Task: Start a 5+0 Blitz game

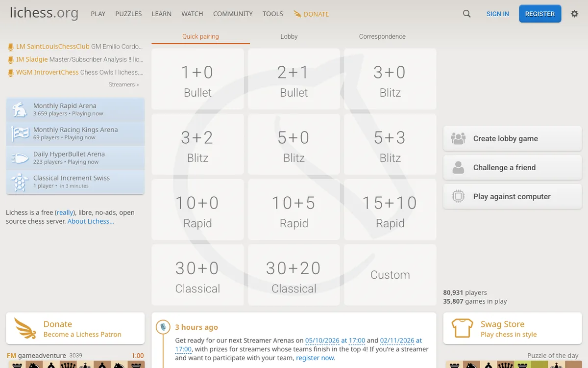Action: coord(294,144)
